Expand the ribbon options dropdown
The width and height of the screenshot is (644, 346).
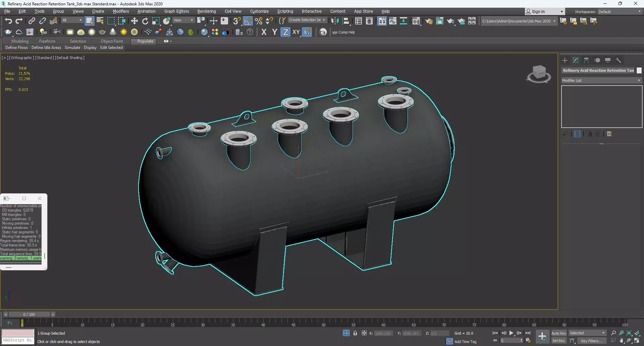(x=168, y=41)
